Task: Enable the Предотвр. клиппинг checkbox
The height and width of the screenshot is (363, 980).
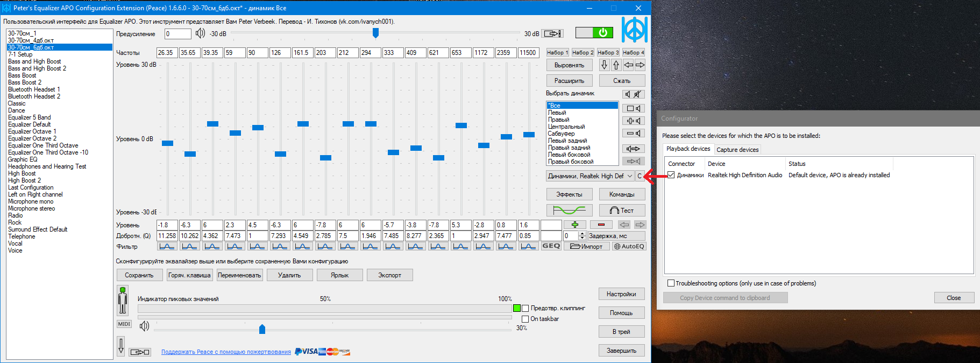Action: pos(525,308)
